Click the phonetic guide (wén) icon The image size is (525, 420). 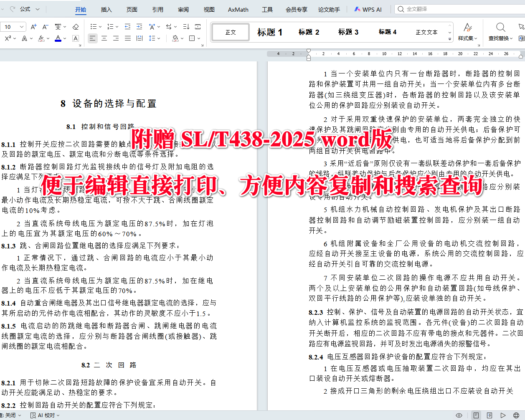click(58, 27)
